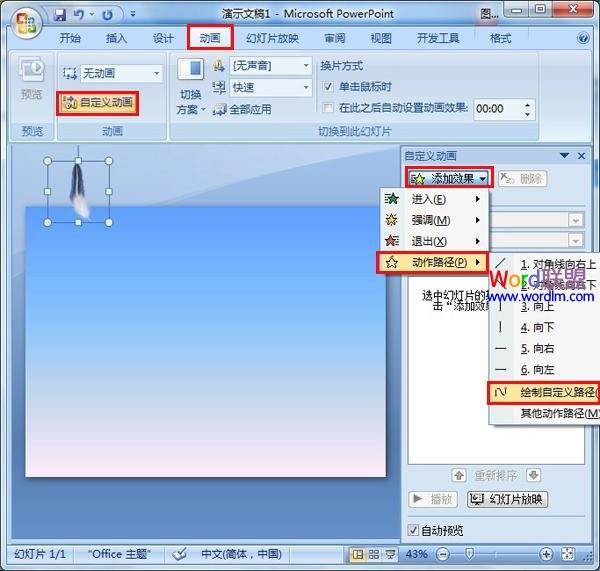Click the Undo arrow icon
Image resolution: width=600 pixels, height=571 pixels.
78,15
